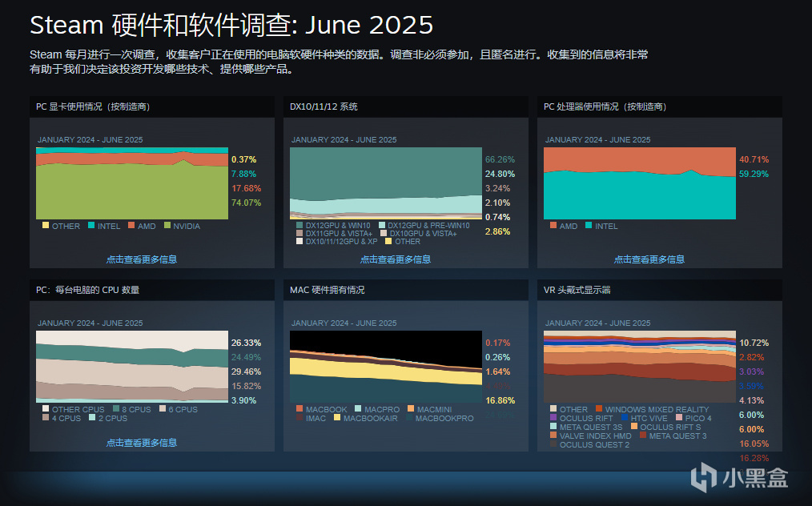Click the 6 CPUS legend swatch
Screen dimensions: 812x506
coord(163,408)
